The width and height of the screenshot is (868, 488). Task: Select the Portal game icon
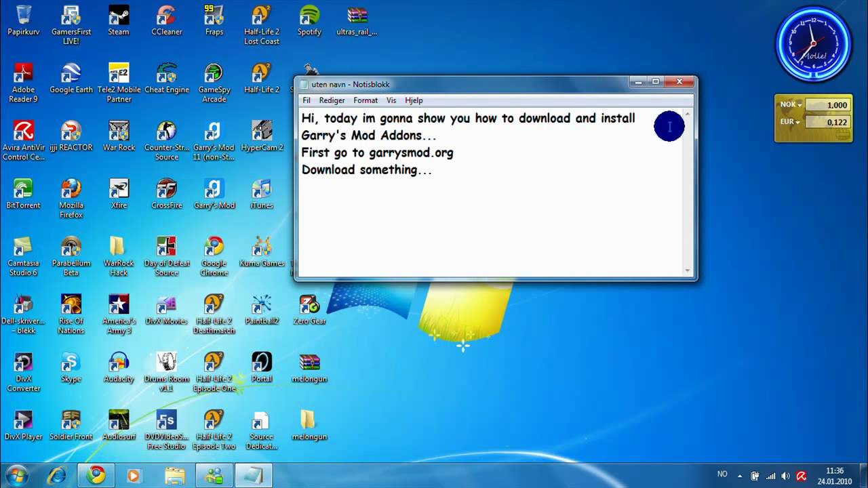262,367
